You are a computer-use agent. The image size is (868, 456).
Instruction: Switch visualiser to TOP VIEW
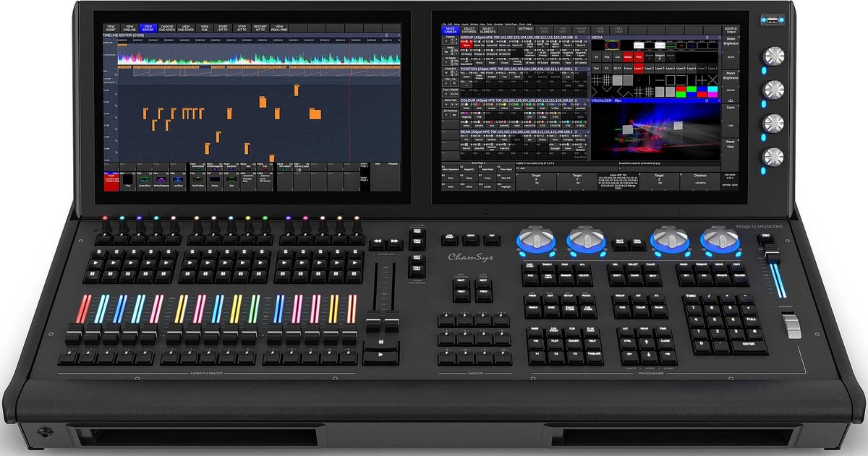563,30
